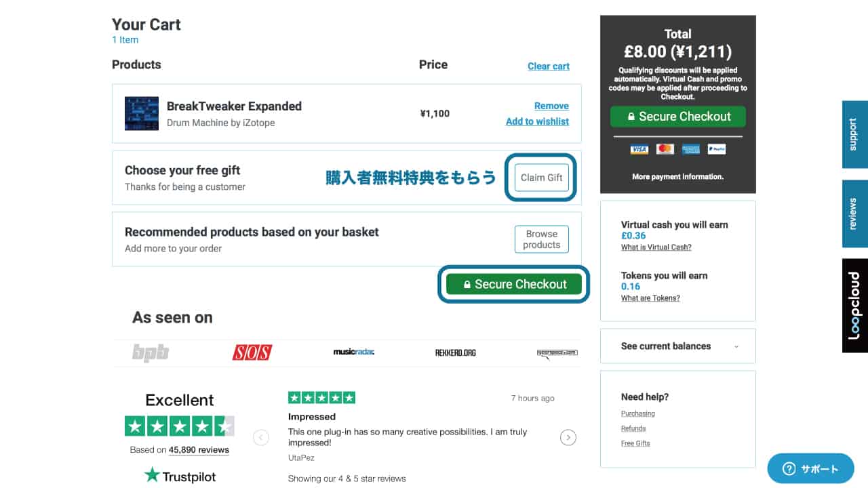Click the PayPal payment icon
The width and height of the screenshot is (868, 488).
[717, 149]
